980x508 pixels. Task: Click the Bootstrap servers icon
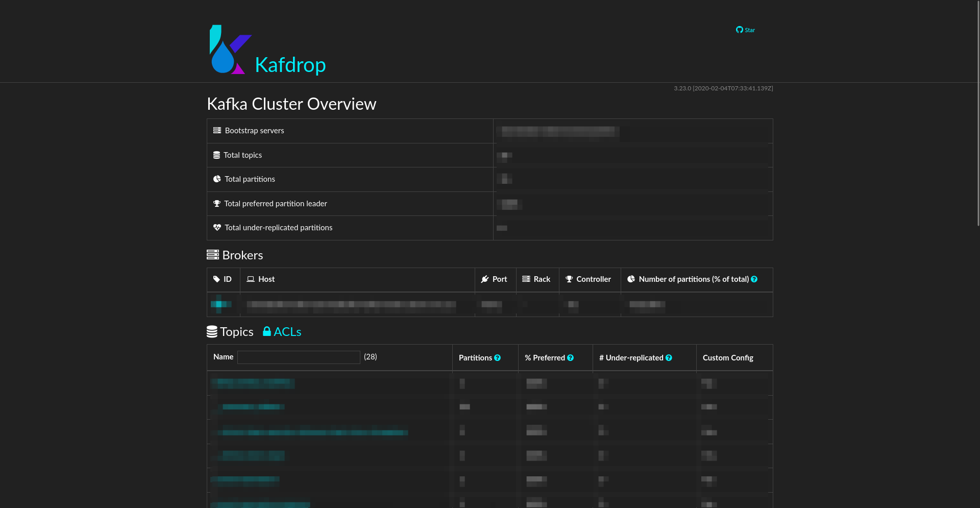click(217, 130)
